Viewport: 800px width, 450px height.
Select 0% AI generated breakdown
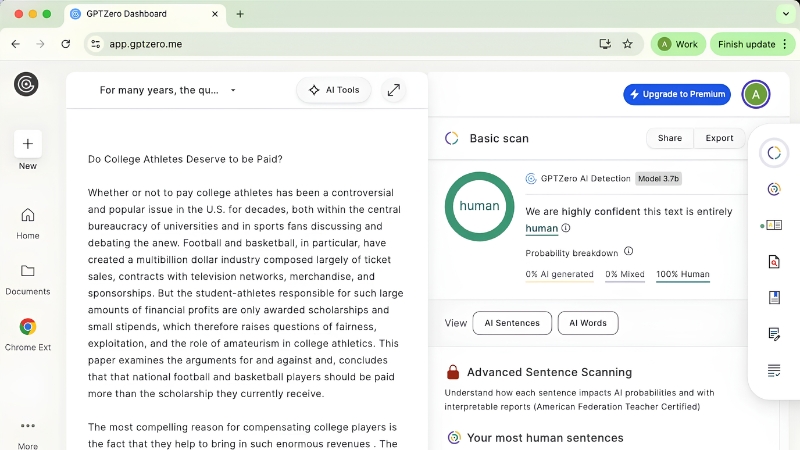tap(559, 274)
